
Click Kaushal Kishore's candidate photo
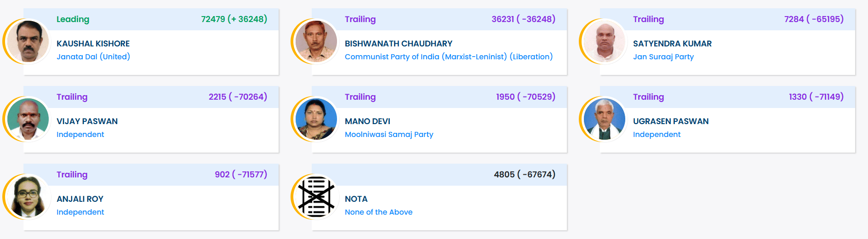28,41
